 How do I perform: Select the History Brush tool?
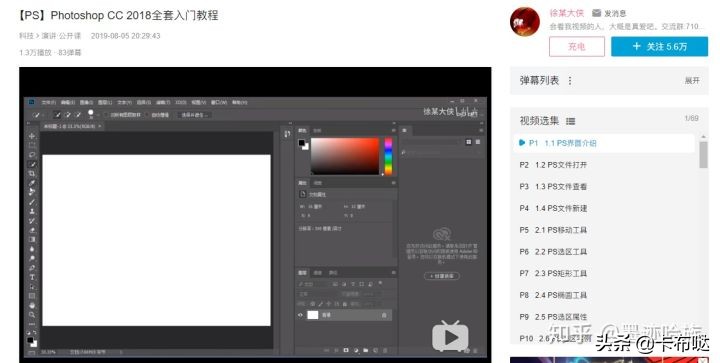pos(32,221)
